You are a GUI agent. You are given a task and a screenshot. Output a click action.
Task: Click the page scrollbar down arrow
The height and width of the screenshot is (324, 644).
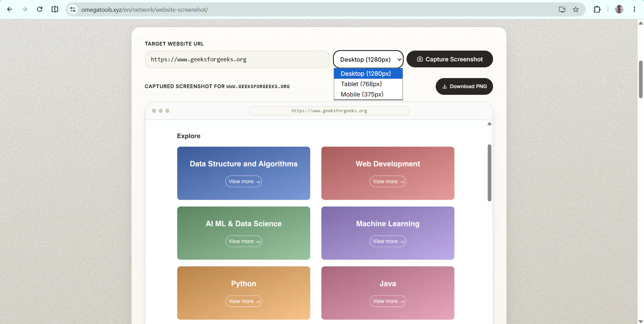tap(641, 321)
